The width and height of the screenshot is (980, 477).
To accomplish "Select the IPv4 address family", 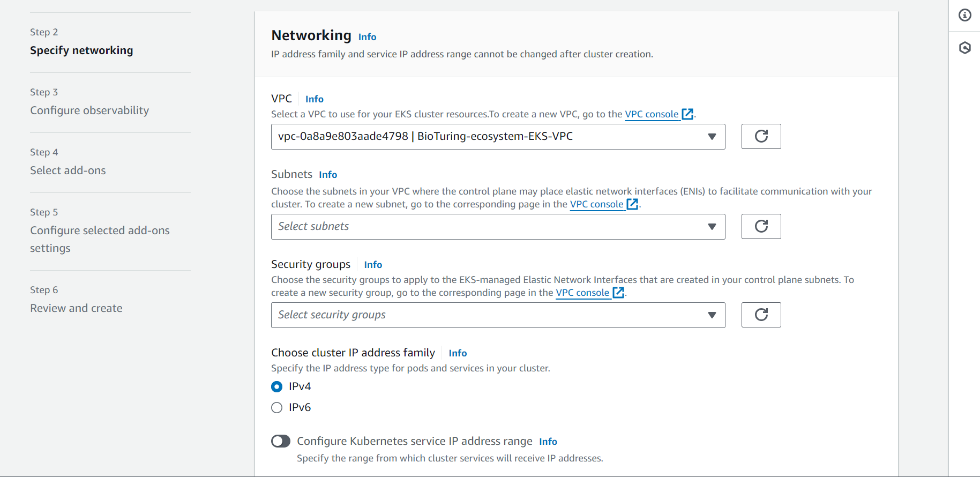I will click(x=277, y=386).
